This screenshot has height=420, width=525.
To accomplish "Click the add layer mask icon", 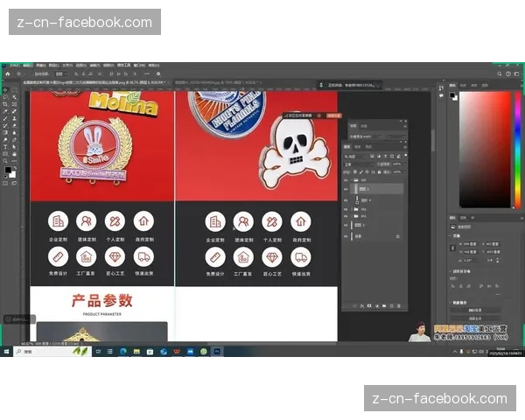I will click(x=369, y=305).
